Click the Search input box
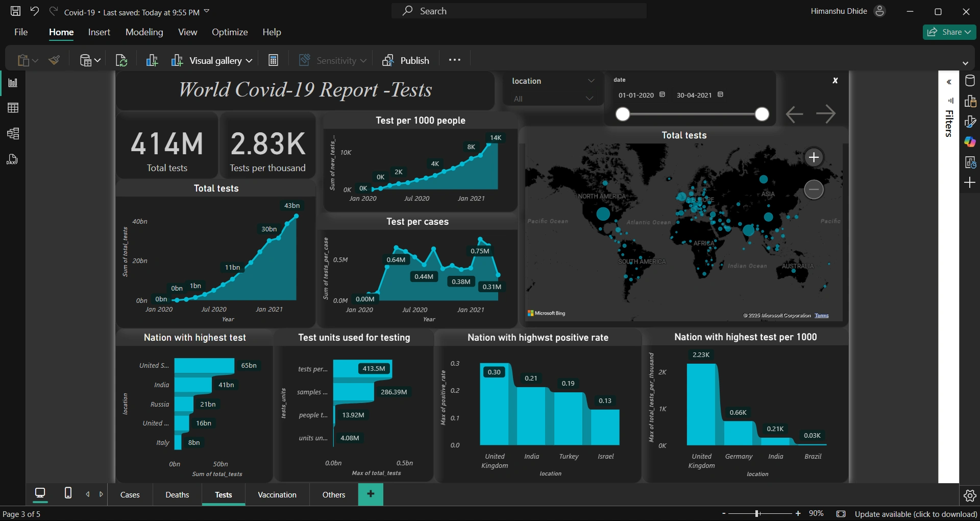980x521 pixels. 519,11
